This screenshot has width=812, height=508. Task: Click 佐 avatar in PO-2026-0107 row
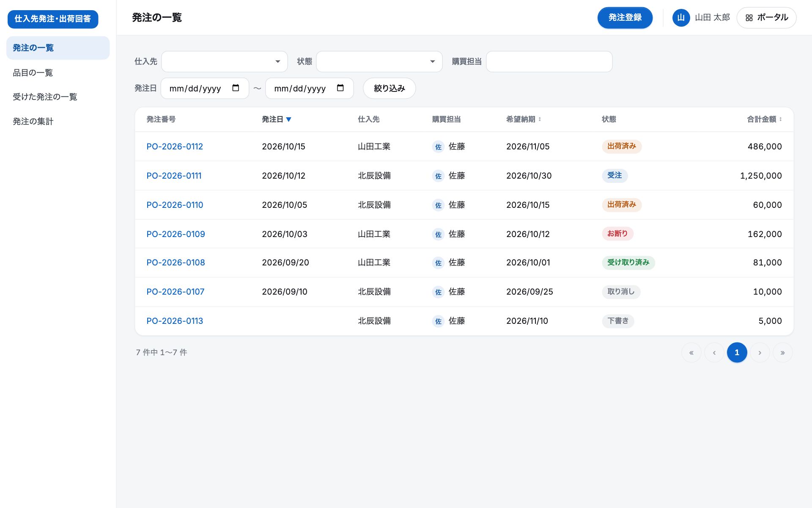(438, 292)
